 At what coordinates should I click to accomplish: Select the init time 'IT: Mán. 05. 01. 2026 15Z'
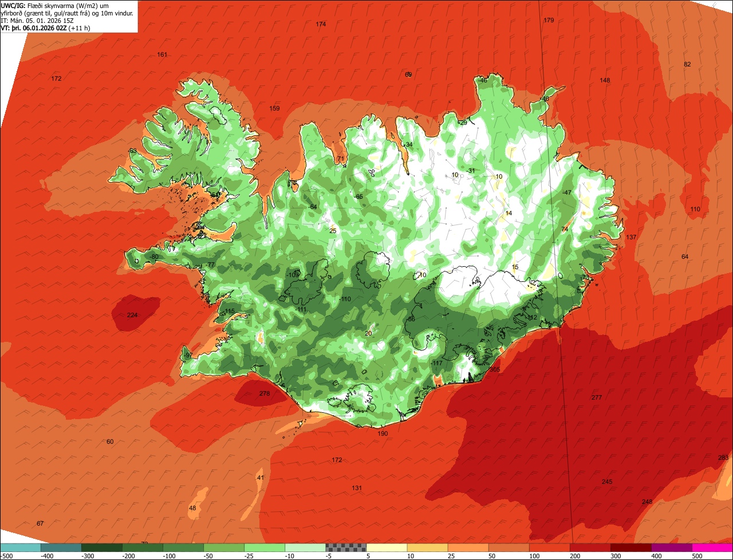coord(37,21)
